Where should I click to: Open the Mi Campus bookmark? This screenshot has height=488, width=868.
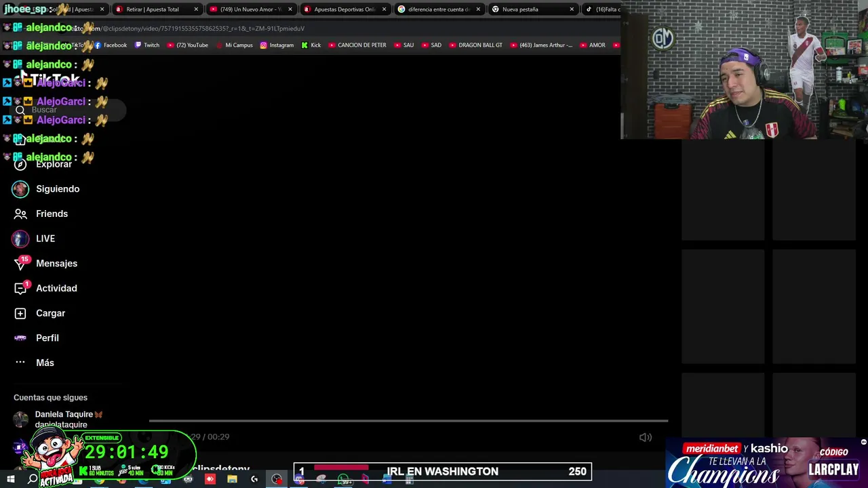[x=234, y=45]
